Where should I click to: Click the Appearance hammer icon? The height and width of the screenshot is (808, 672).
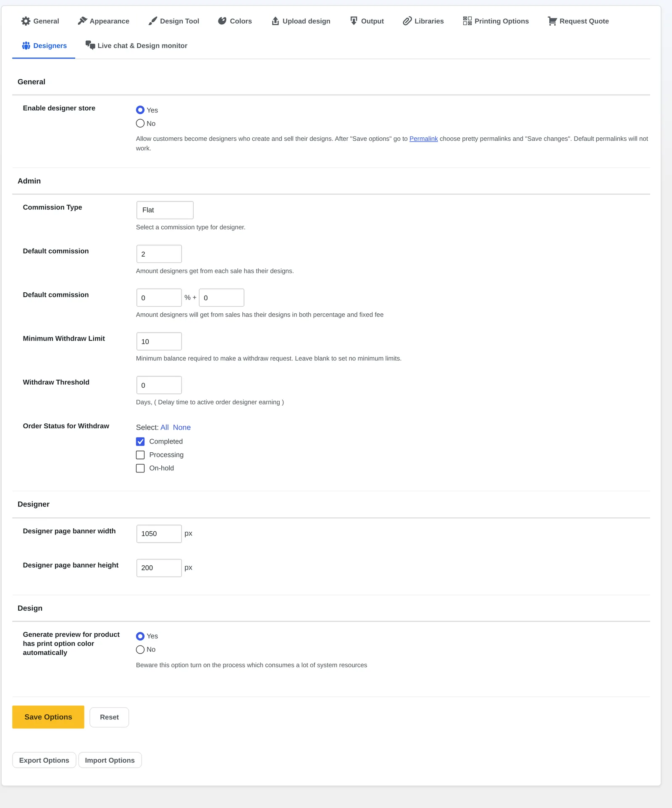[82, 21]
